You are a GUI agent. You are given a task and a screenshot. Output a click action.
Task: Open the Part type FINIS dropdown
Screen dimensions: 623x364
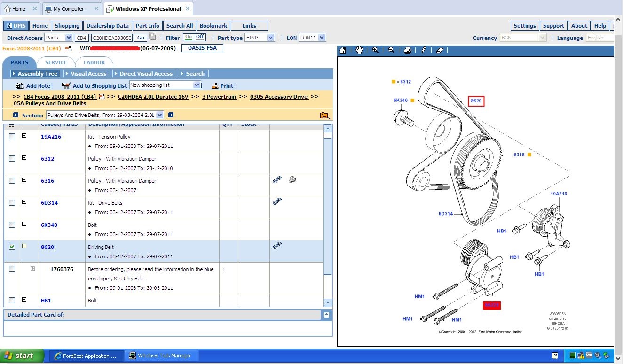coord(270,38)
